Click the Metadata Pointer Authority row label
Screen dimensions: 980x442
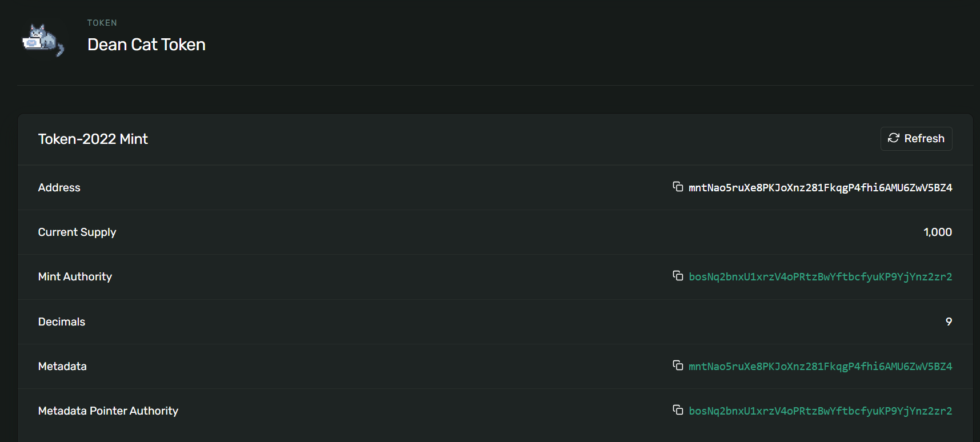(x=108, y=411)
